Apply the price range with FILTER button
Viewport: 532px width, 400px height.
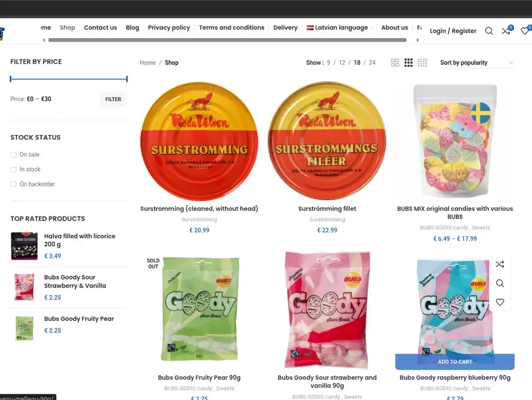pyautogui.click(x=113, y=99)
